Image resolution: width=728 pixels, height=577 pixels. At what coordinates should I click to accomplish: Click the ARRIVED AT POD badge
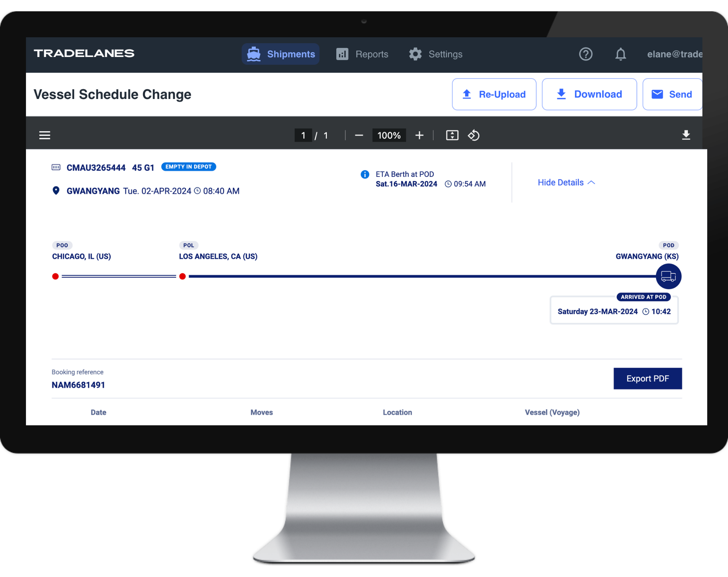pyautogui.click(x=644, y=297)
